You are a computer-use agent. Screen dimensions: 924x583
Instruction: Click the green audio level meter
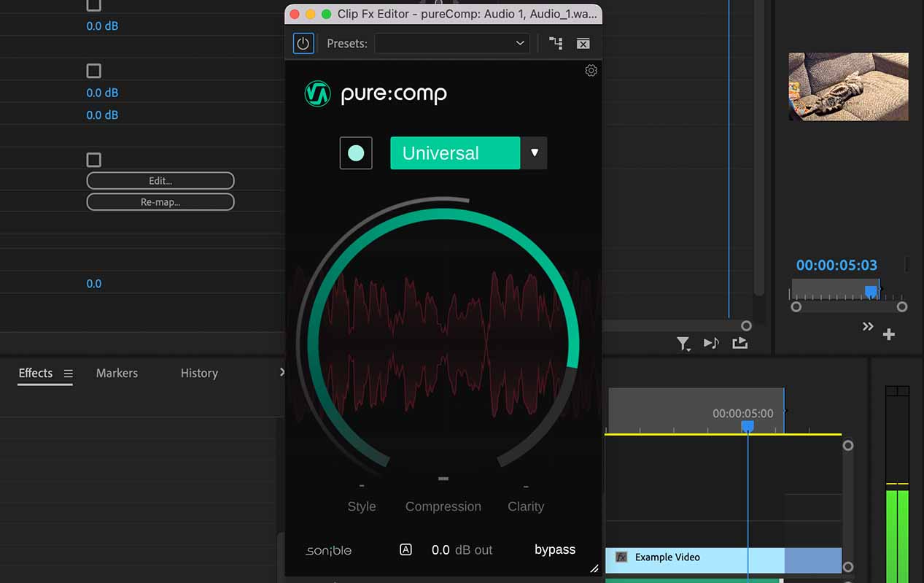point(897,536)
